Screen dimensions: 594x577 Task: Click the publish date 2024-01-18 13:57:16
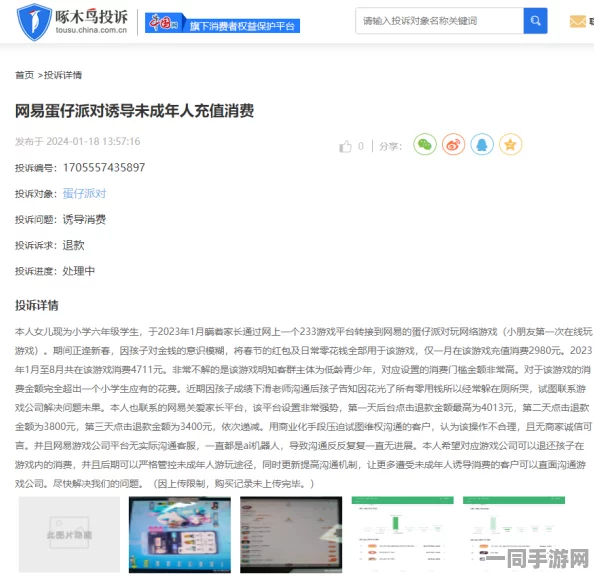pyautogui.click(x=93, y=141)
